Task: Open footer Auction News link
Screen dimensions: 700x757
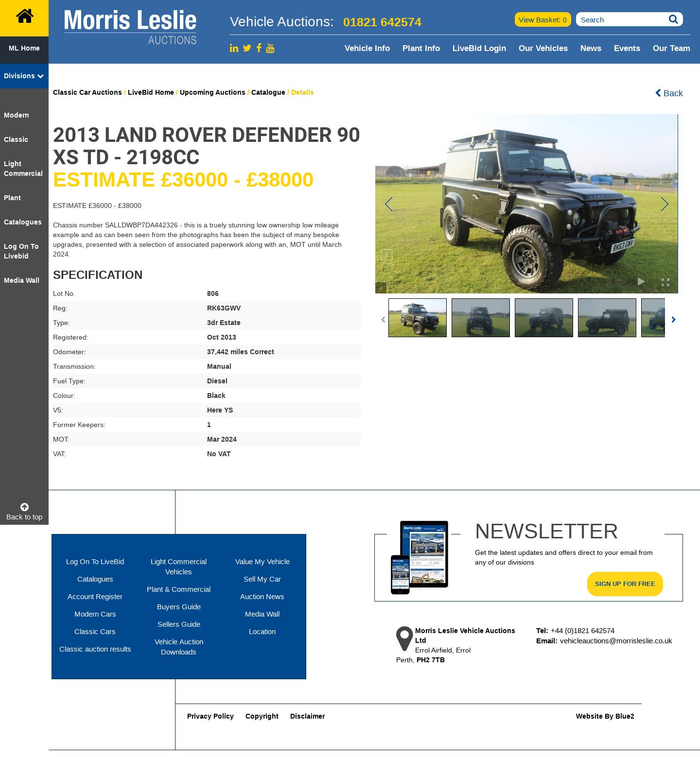Action: 262,597
